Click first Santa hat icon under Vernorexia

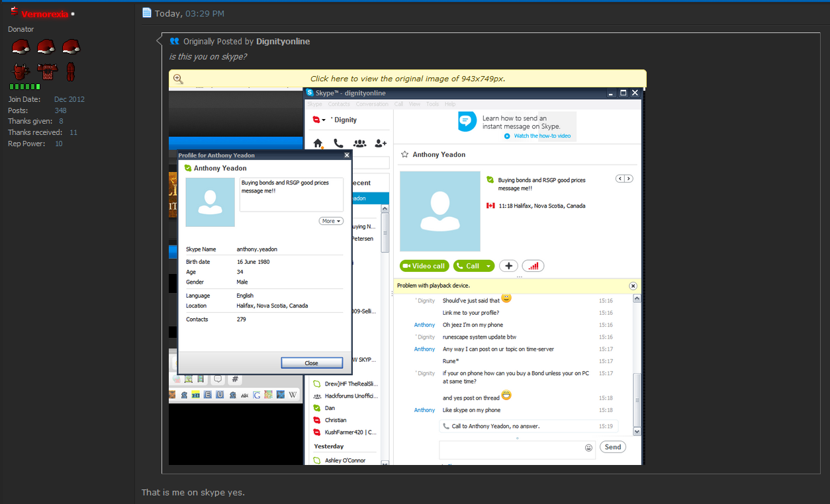[21, 47]
